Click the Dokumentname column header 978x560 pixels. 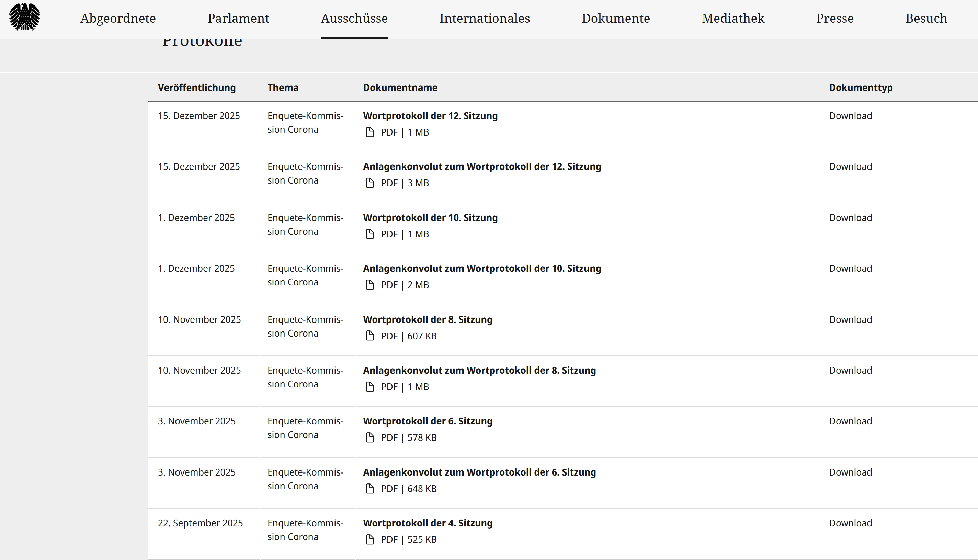(x=400, y=88)
